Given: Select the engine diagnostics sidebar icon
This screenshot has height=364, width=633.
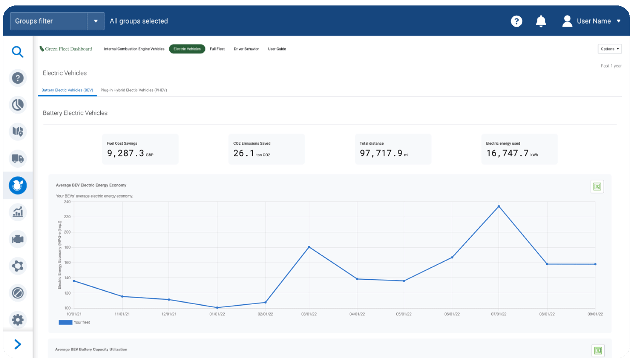Looking at the screenshot, I should point(18,239).
